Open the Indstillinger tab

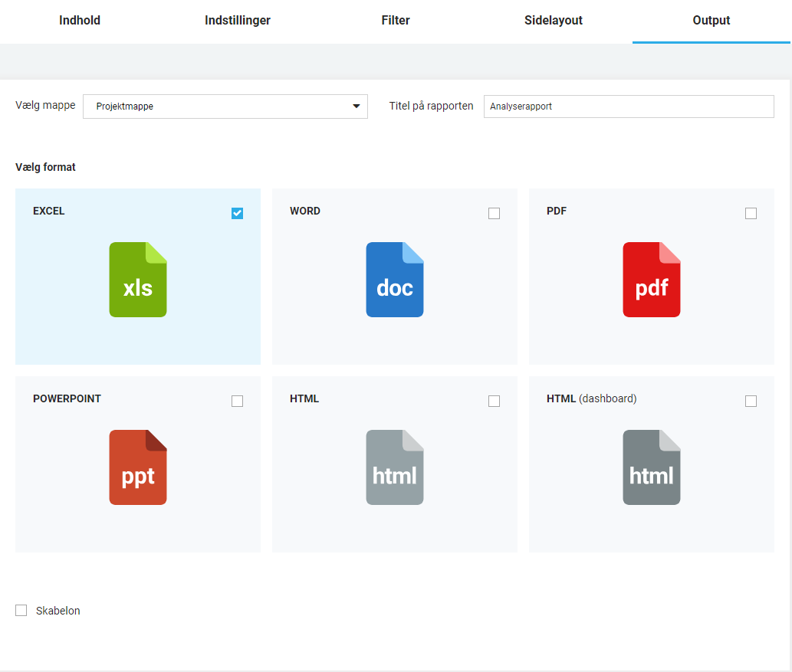[238, 21]
